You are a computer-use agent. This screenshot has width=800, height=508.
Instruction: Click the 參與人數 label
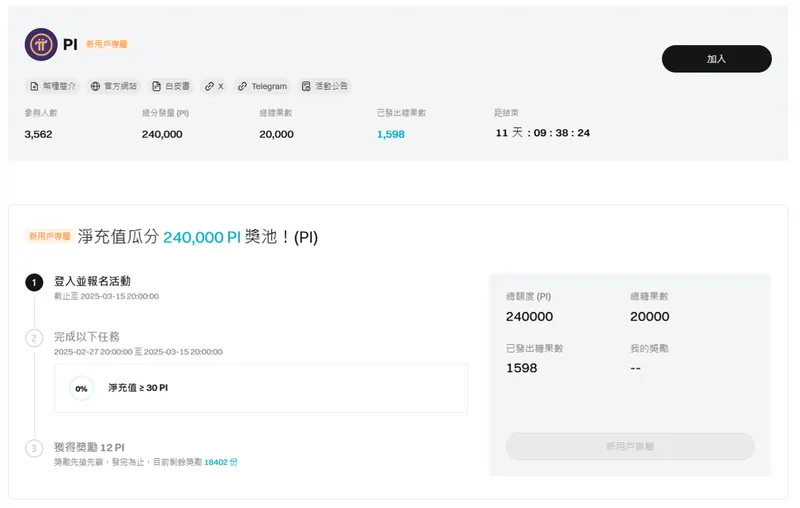(41, 113)
